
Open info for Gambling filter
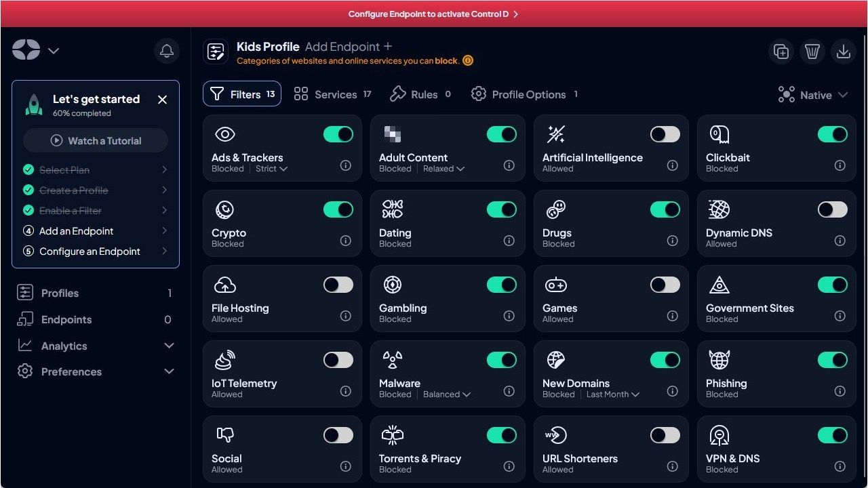pos(509,316)
